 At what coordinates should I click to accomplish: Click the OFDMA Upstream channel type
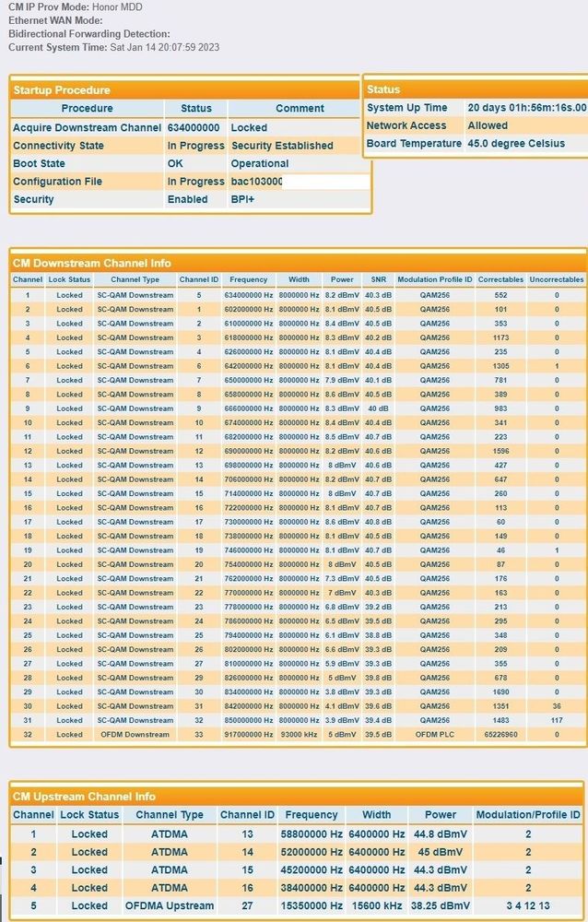pyautogui.click(x=170, y=906)
